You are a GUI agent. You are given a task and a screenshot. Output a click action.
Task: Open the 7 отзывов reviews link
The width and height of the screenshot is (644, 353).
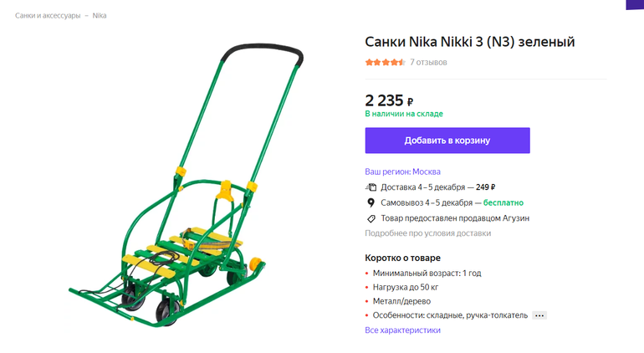click(x=428, y=63)
